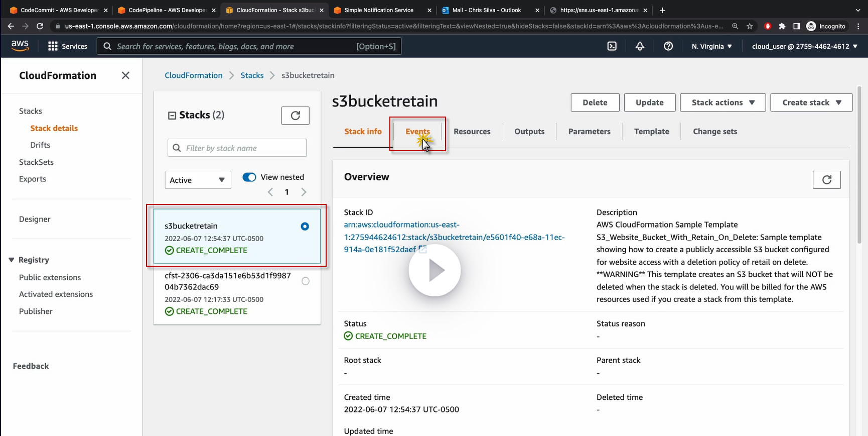This screenshot has height=436, width=868.
Task: Click the Delete stack button
Action: [x=595, y=102]
